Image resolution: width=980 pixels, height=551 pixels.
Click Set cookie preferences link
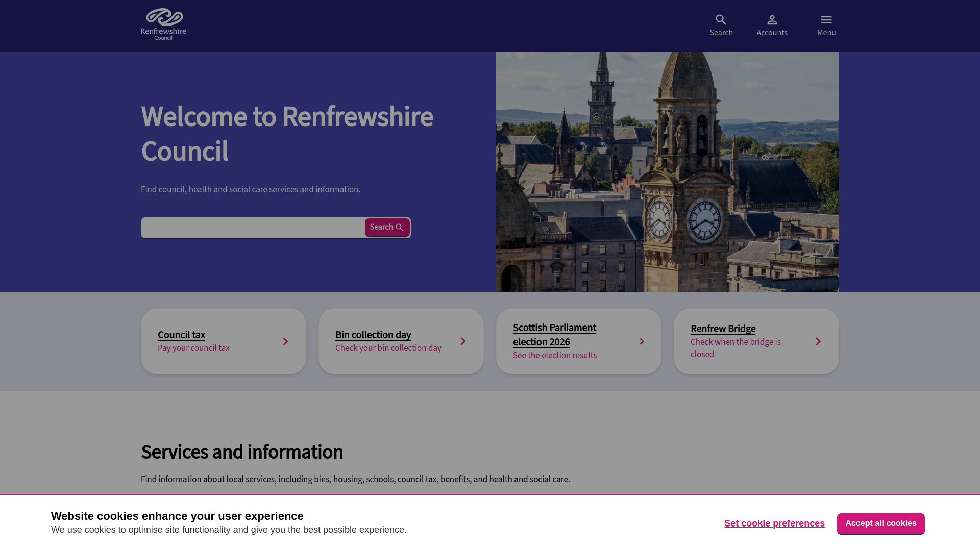pyautogui.click(x=774, y=523)
